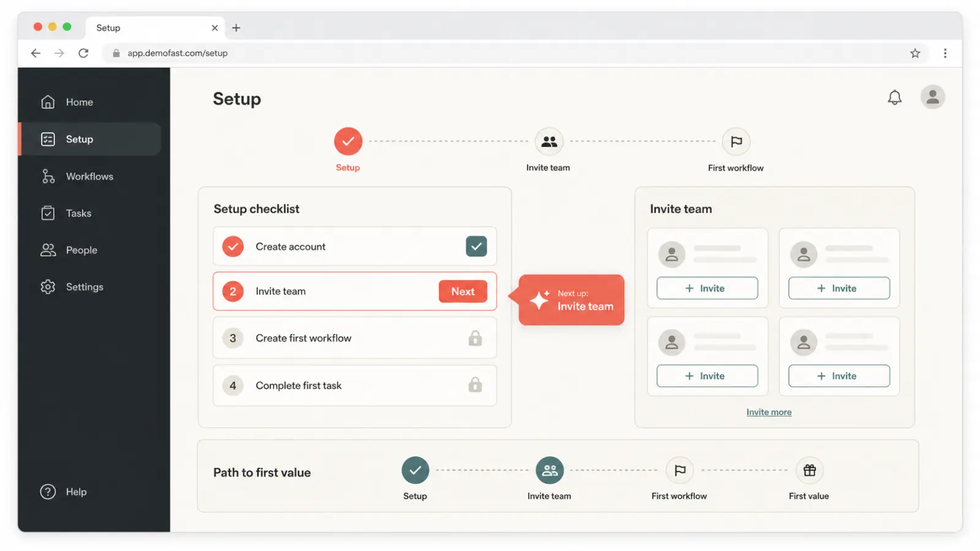
Task: Click the notifications bell icon
Action: [894, 97]
